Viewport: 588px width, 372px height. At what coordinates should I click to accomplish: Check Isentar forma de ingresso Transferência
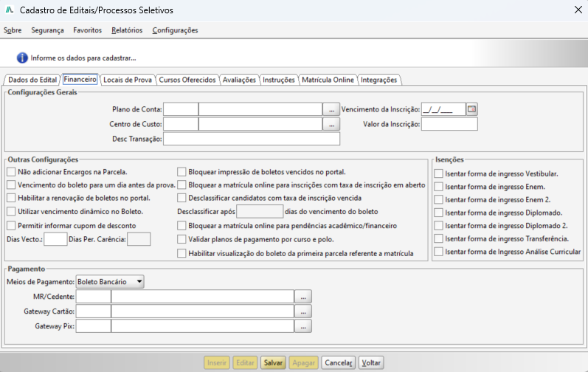click(x=438, y=238)
